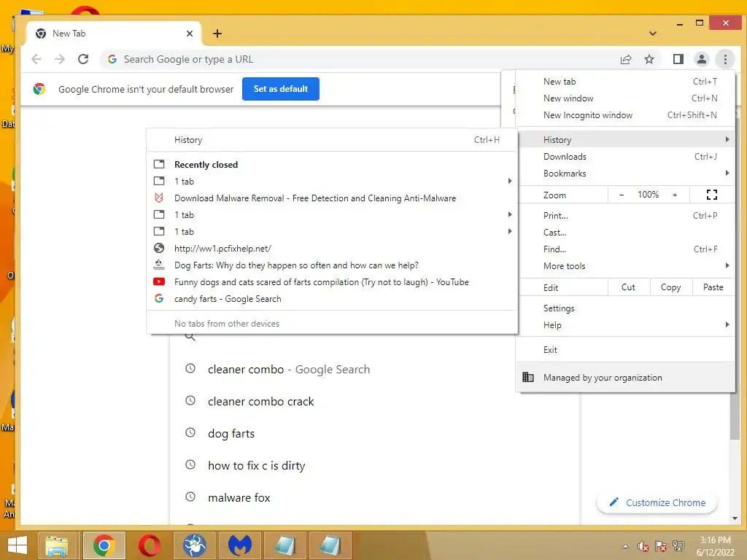Screen dimensions: 747x560
Task: Open a New Incognito window
Action: tap(625, 114)
